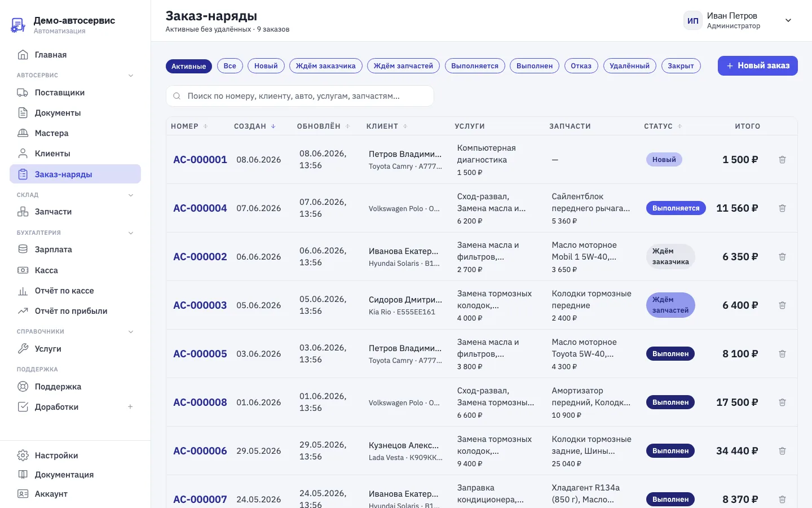Open order AC-000001 link
812x508 pixels.
[200, 160]
